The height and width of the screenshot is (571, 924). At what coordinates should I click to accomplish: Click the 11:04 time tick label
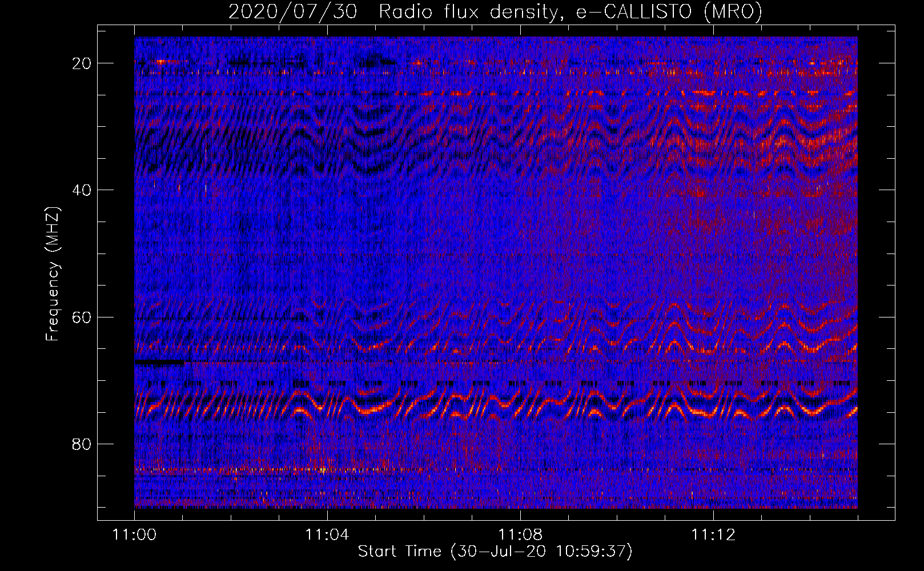(327, 535)
